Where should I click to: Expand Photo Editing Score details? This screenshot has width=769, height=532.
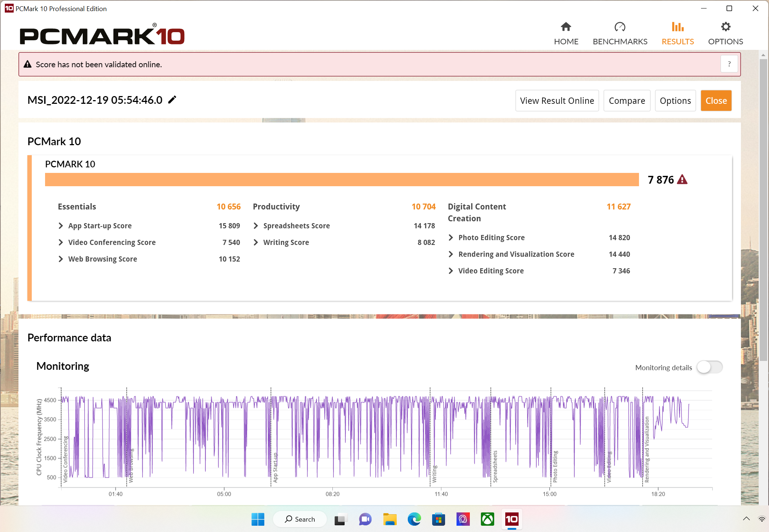coord(451,238)
